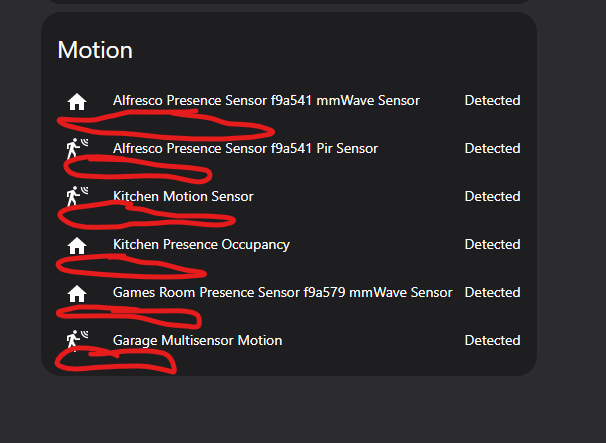This screenshot has height=443, width=606.
Task: Click Detected status for Garage Multisensor Motion
Action: (492, 340)
